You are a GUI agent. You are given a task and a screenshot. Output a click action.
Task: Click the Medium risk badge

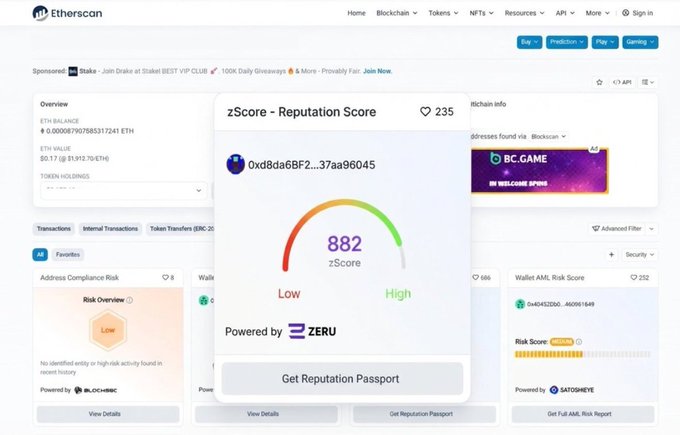pos(562,342)
